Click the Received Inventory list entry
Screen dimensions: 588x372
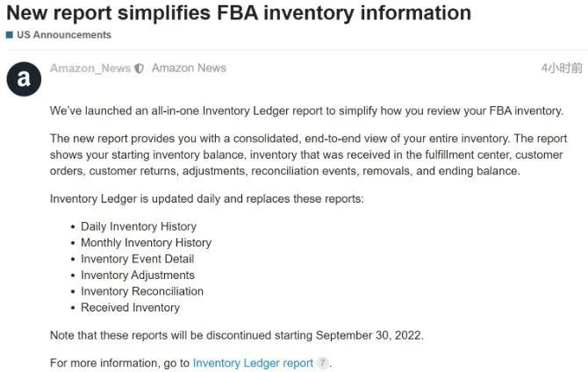click(130, 307)
